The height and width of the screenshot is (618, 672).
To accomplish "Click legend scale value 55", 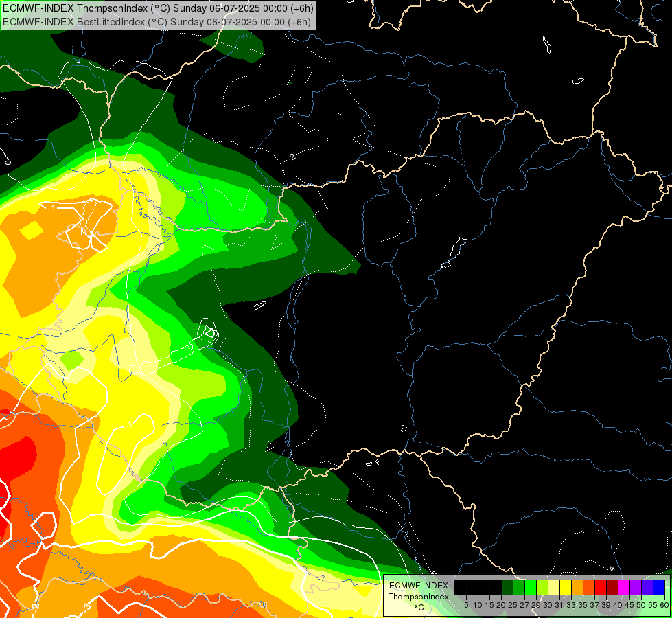I will (x=653, y=605).
